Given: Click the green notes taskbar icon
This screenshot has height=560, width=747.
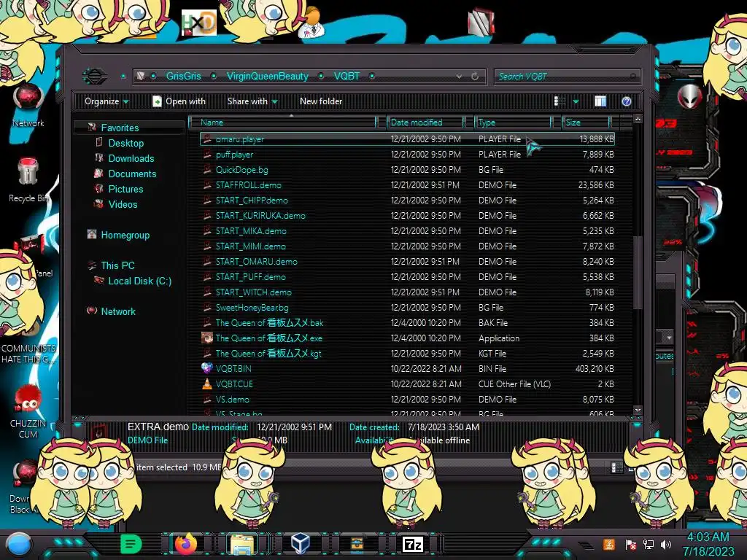Looking at the screenshot, I should click(131, 544).
